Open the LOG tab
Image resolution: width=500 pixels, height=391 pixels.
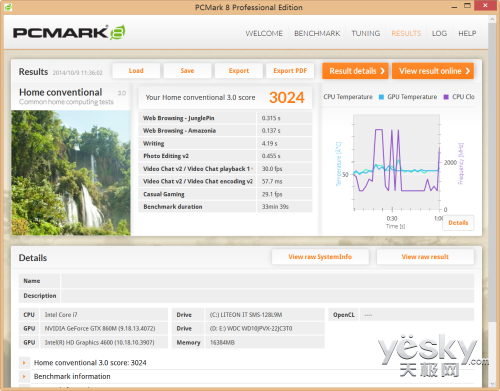pos(439,33)
